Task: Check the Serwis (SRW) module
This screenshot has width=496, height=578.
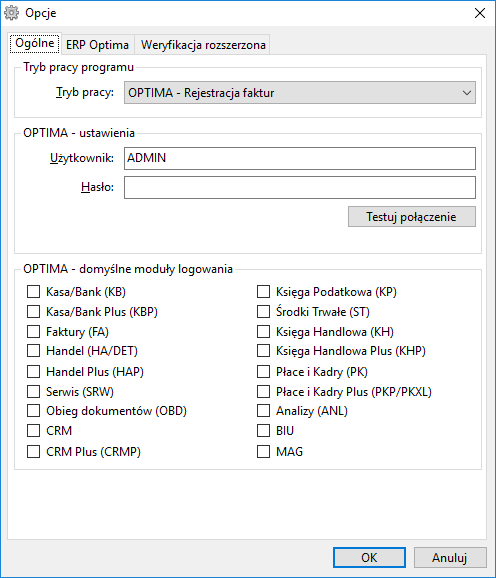Action: click(34, 391)
